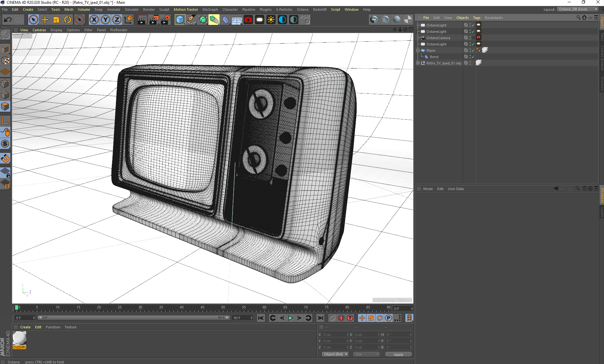Switch to the User Data tab
Image resolution: width=604 pixels, height=364 pixels.
(x=456, y=189)
